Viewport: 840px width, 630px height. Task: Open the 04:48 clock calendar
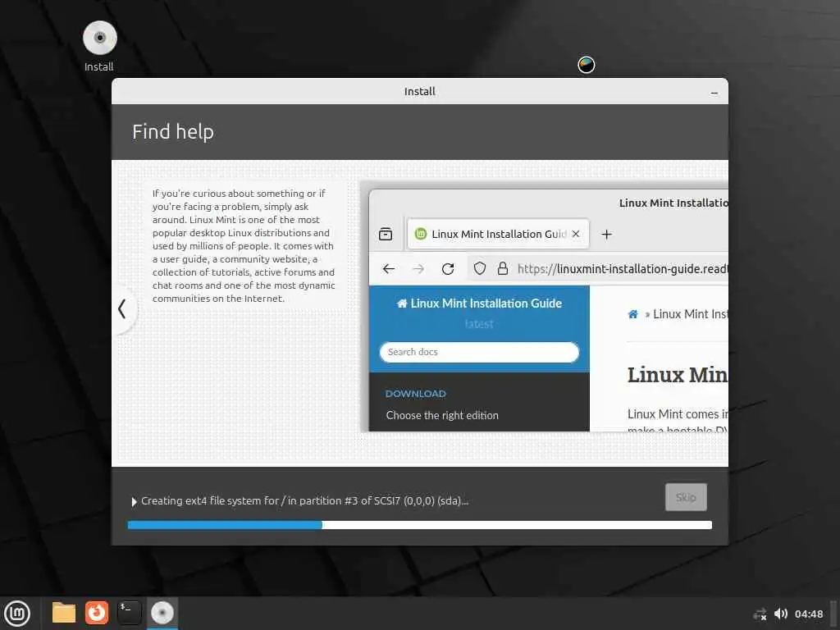[808, 614]
